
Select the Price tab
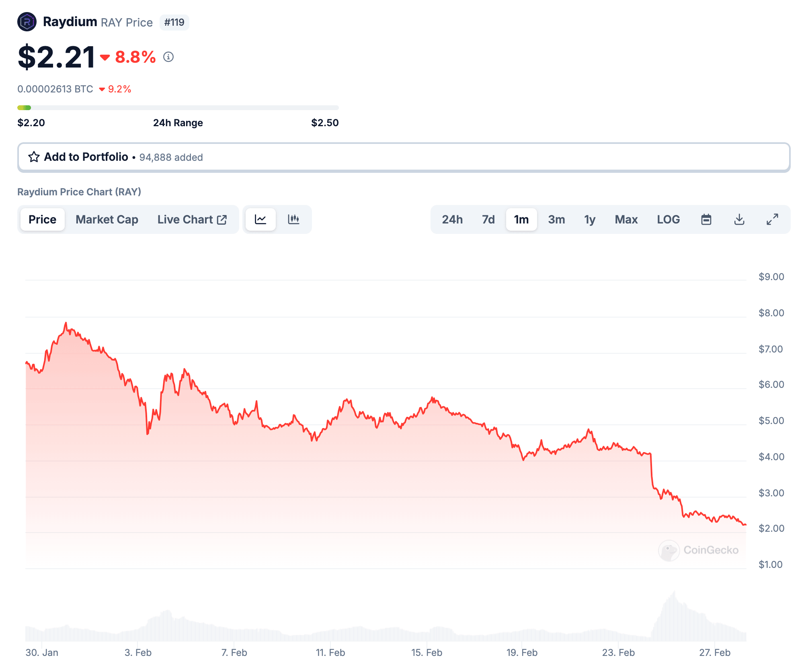(x=43, y=219)
